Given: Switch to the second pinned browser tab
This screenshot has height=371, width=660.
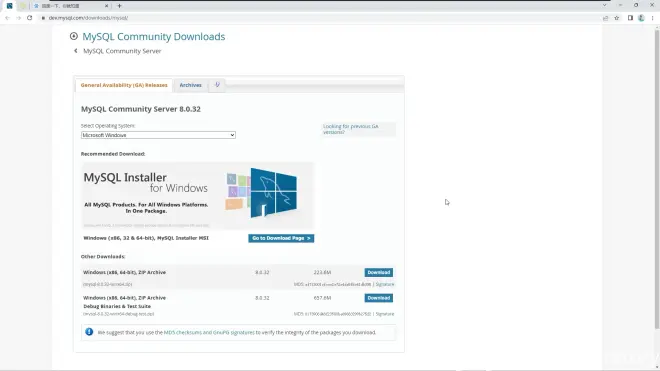Looking at the screenshot, I should tap(23, 6).
